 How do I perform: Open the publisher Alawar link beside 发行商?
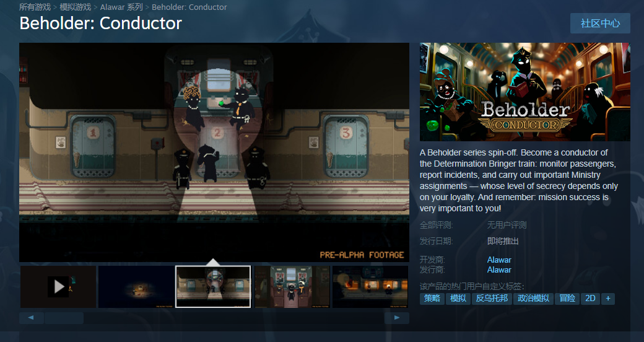click(499, 270)
